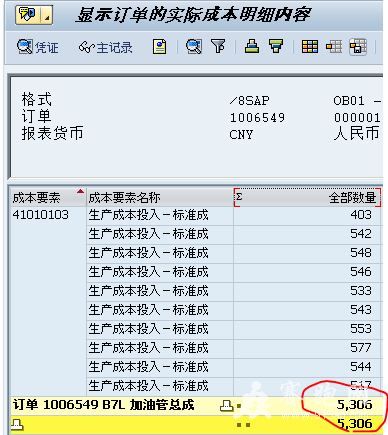Image resolution: width=388 pixels, height=435 pixels.
Task: Click the order number 1006549 in the header
Action: click(x=257, y=118)
